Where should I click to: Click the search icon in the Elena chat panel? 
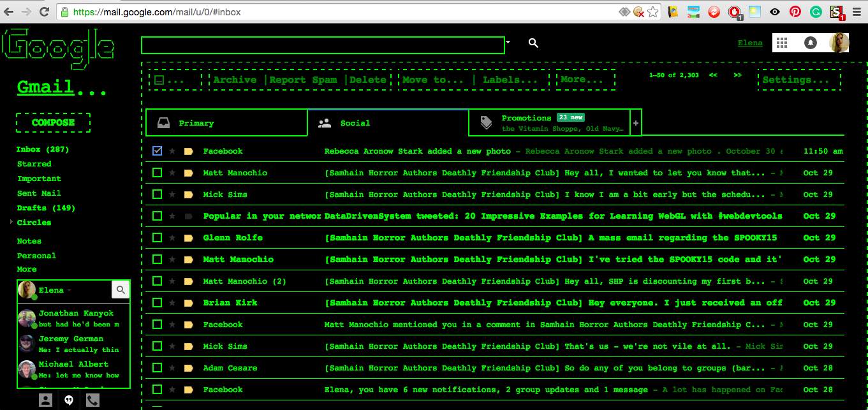(121, 289)
